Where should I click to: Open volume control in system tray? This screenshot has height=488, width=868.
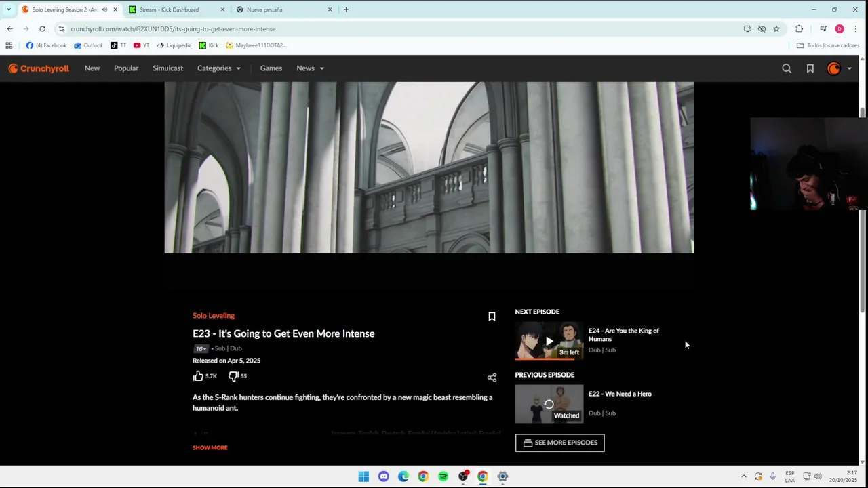pos(818,476)
